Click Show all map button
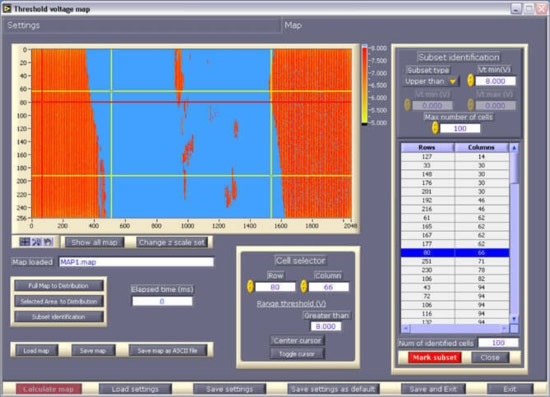 click(94, 242)
